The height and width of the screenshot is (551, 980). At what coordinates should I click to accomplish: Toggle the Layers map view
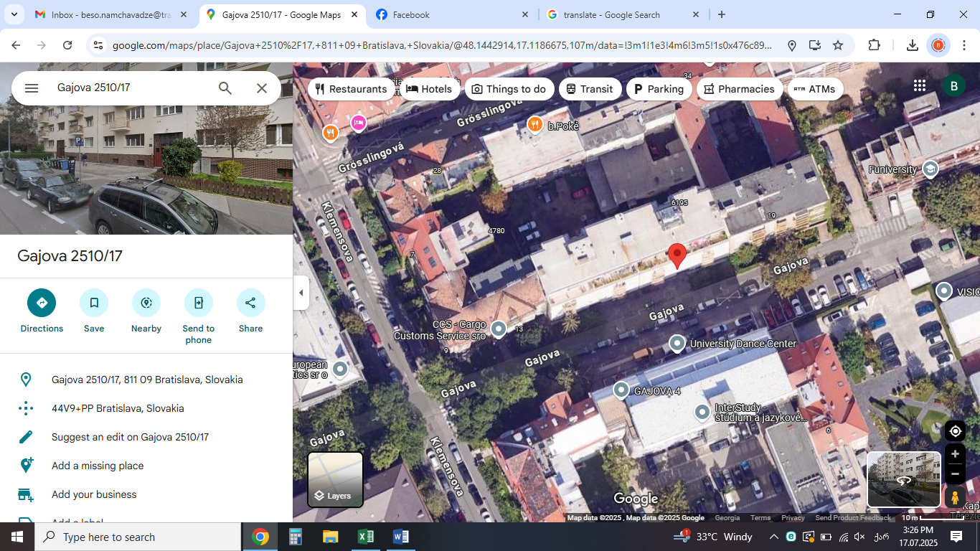(336, 479)
